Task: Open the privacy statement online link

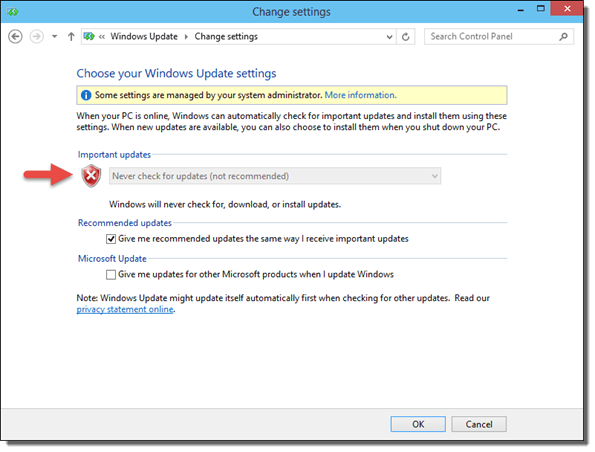Action: tap(125, 310)
